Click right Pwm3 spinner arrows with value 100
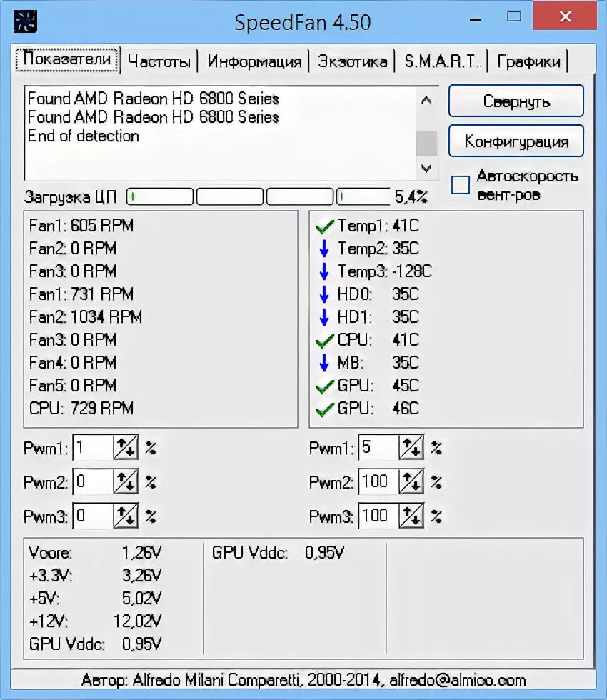This screenshot has width=607, height=700. point(411,516)
